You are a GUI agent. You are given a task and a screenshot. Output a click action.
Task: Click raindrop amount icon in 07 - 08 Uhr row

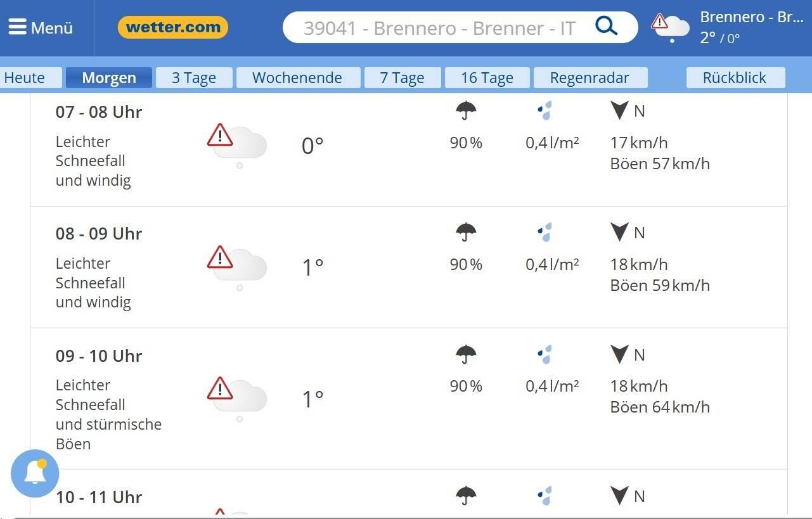[x=545, y=111]
